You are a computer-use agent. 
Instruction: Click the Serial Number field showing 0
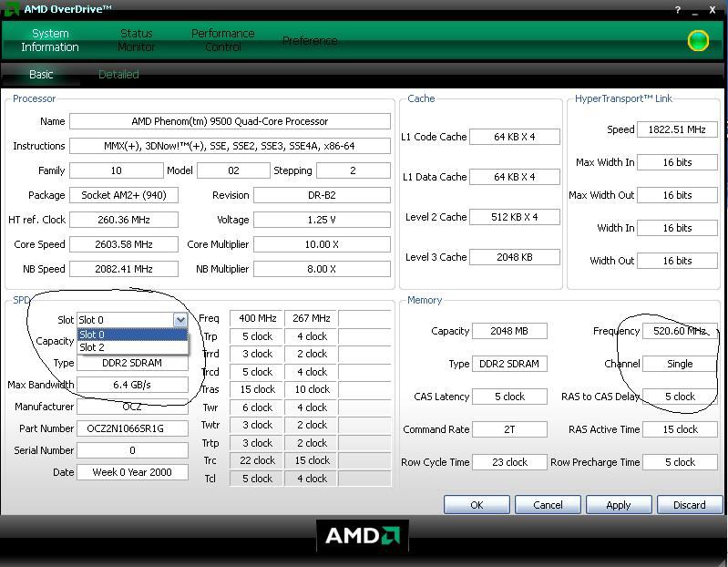point(132,450)
